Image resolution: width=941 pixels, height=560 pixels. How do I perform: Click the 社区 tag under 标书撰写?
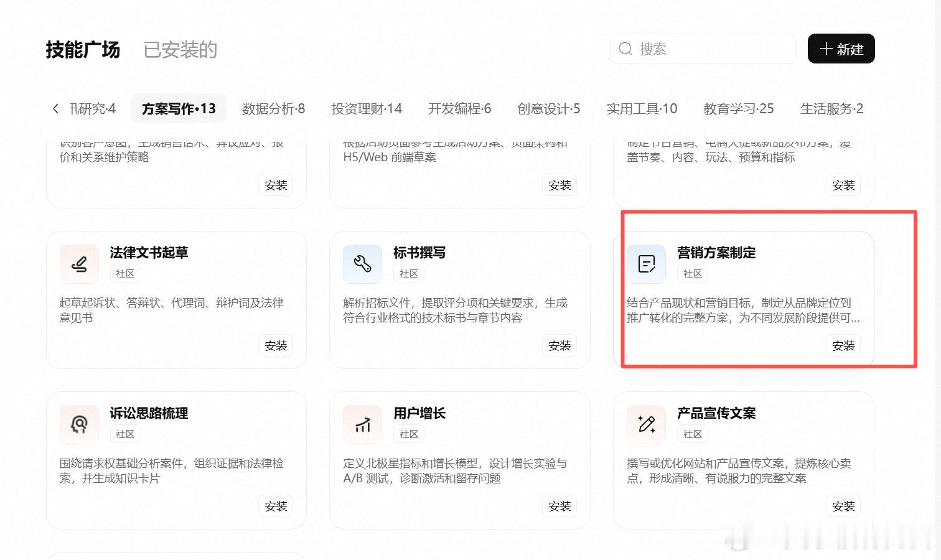click(x=409, y=274)
